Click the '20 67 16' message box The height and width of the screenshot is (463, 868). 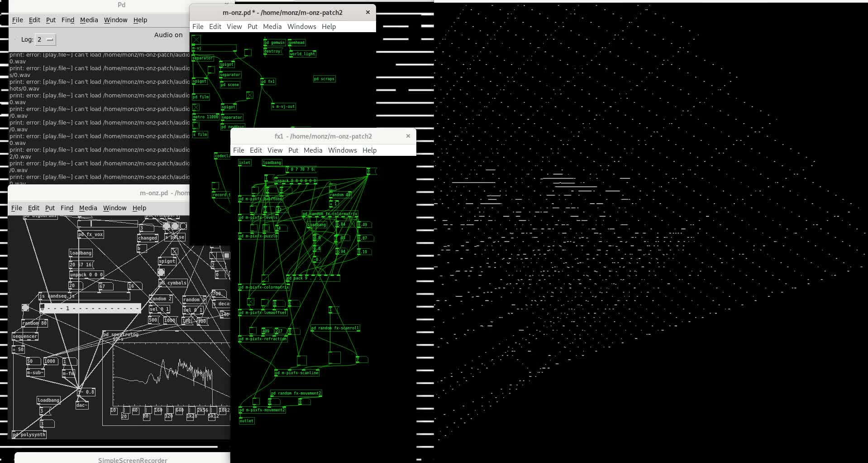pyautogui.click(x=81, y=265)
